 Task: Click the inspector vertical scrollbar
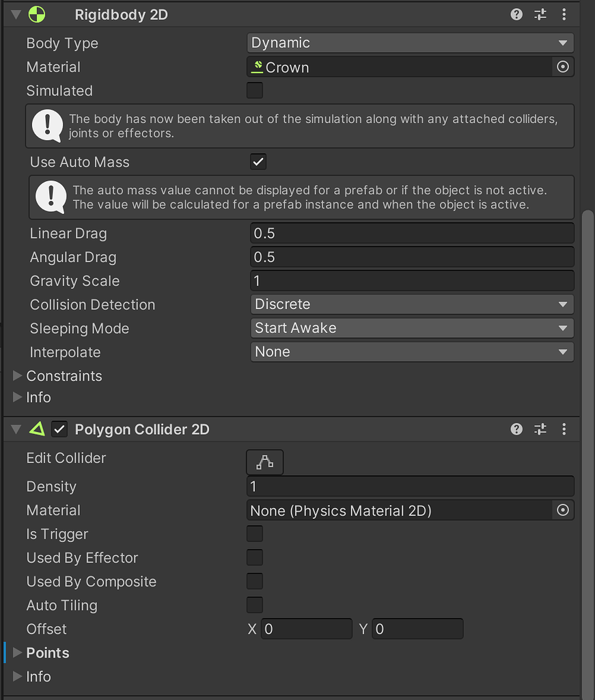pyautogui.click(x=588, y=410)
